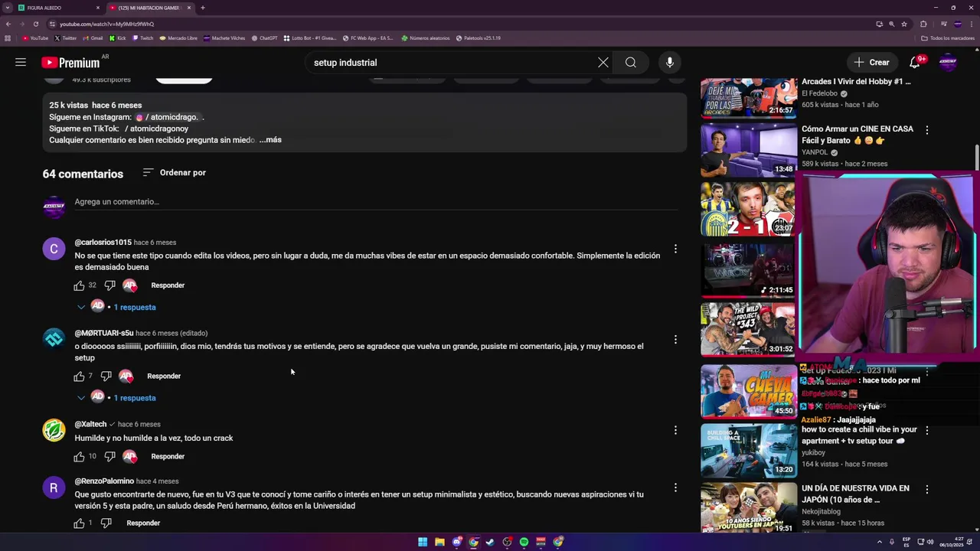
Task: Open the YouTube guide hamburger menu
Action: [x=21, y=62]
